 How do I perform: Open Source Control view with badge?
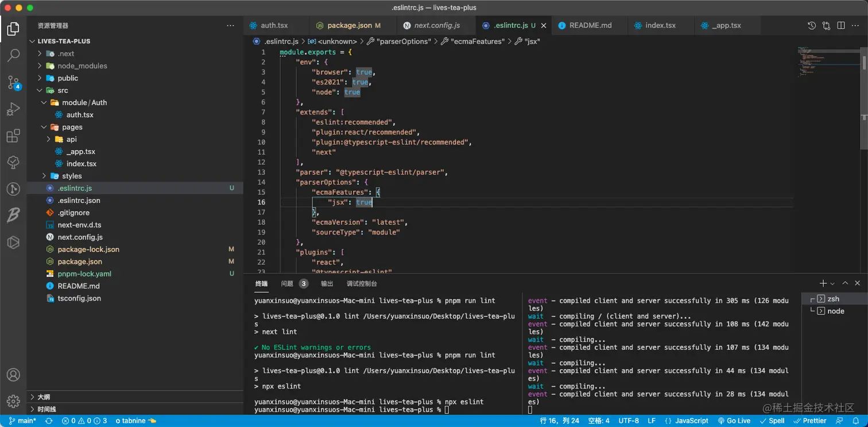(13, 82)
